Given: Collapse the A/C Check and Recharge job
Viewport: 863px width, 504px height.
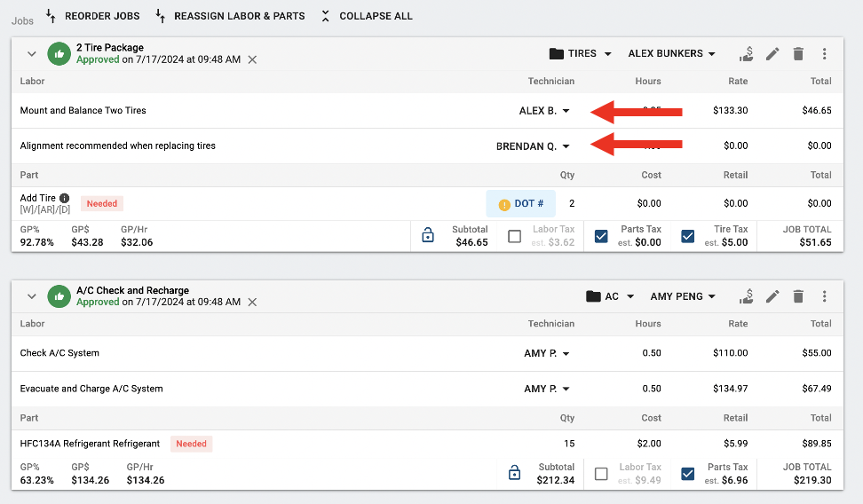Looking at the screenshot, I should click(32, 296).
